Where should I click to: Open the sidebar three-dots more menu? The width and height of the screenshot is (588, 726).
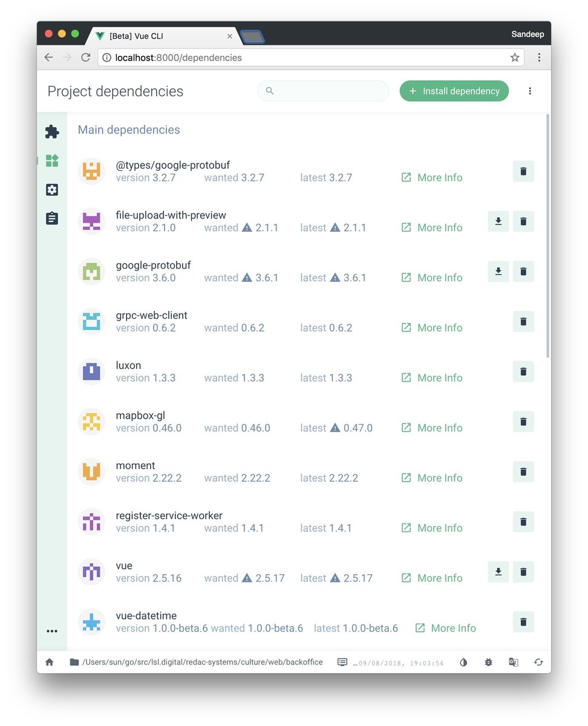(52, 631)
